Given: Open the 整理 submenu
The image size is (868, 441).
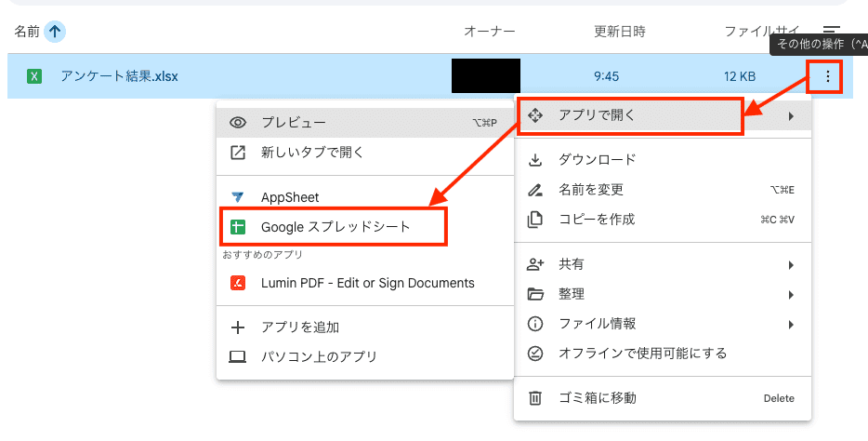Looking at the screenshot, I should [x=663, y=294].
